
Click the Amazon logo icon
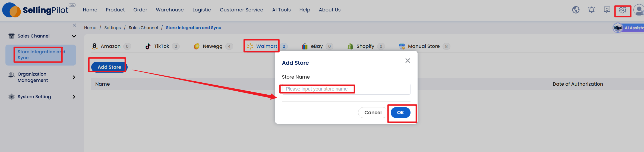(x=94, y=46)
